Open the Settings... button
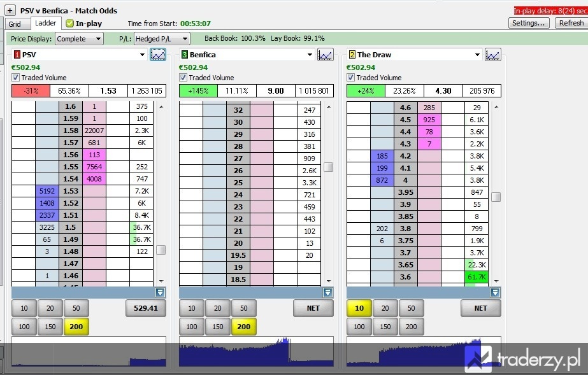The height and width of the screenshot is (375, 588). click(529, 23)
